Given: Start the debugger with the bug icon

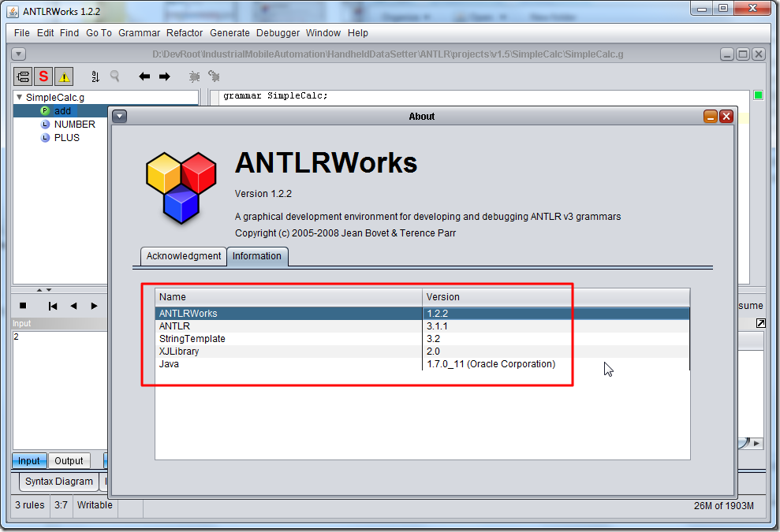Looking at the screenshot, I should coord(194,76).
